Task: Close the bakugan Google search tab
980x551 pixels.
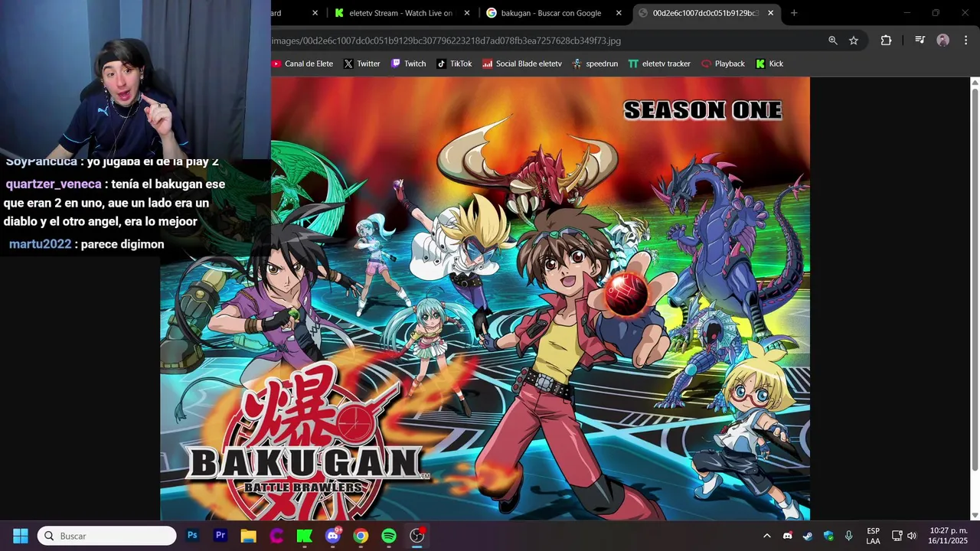Action: [x=619, y=13]
